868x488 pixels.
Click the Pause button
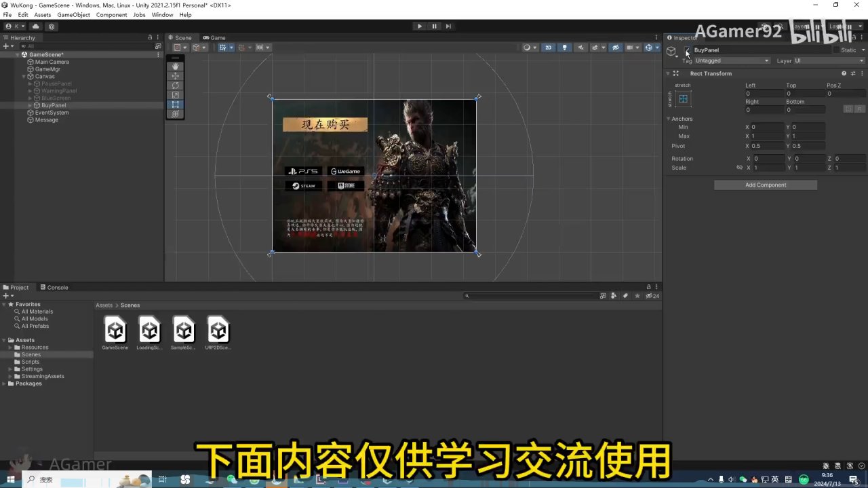tap(435, 26)
